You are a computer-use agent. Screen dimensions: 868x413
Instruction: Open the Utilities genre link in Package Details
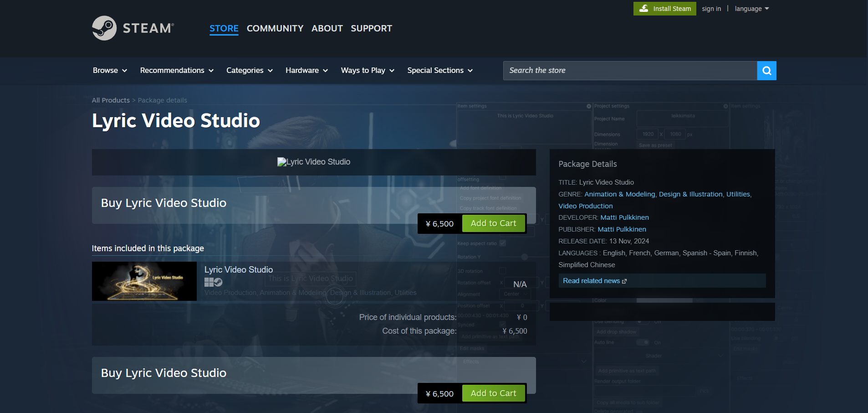[738, 194]
